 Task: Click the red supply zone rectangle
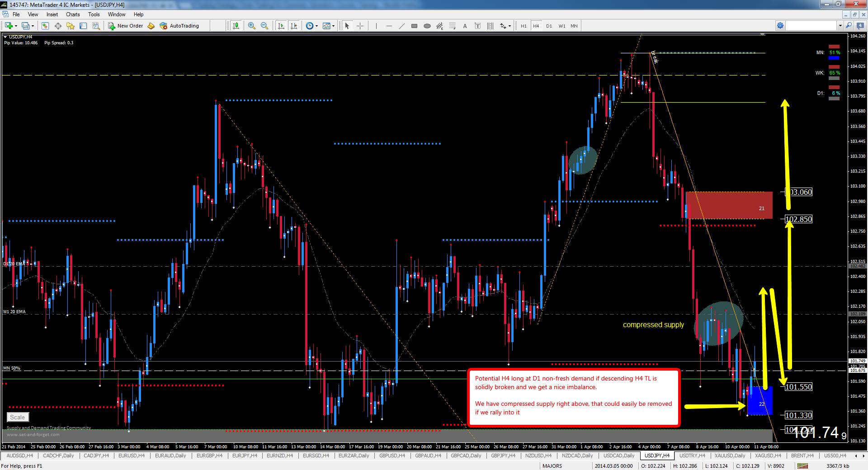pos(729,205)
